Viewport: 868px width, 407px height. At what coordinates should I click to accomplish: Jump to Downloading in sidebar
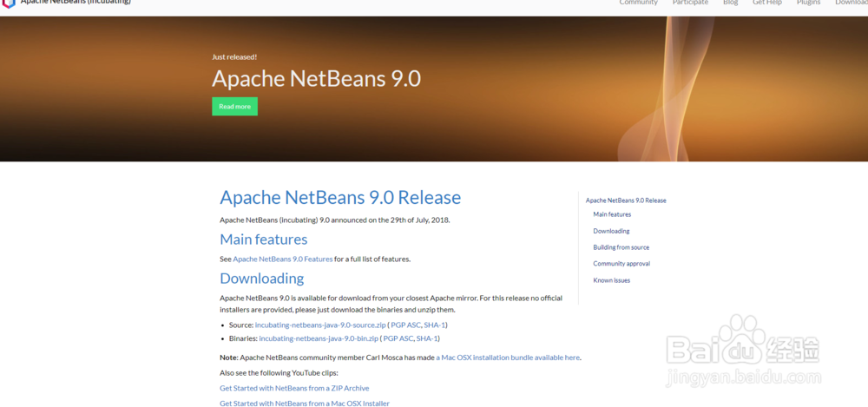pyautogui.click(x=611, y=231)
